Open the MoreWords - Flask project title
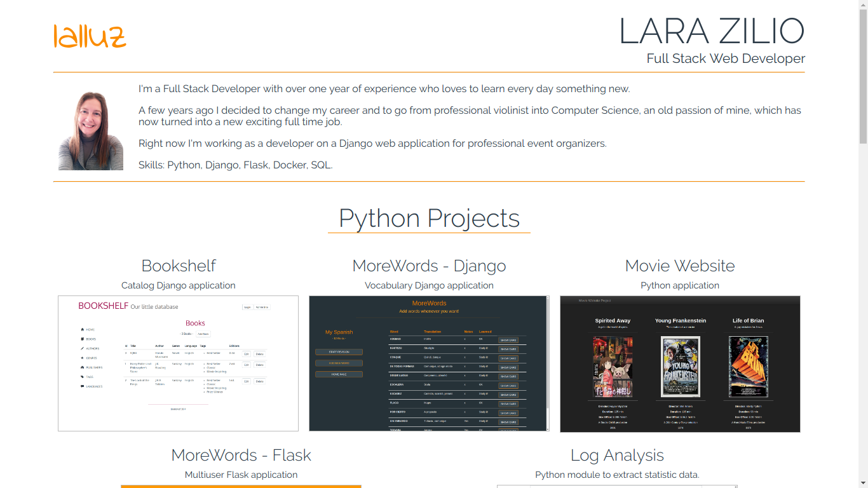The image size is (868, 488). (x=241, y=455)
